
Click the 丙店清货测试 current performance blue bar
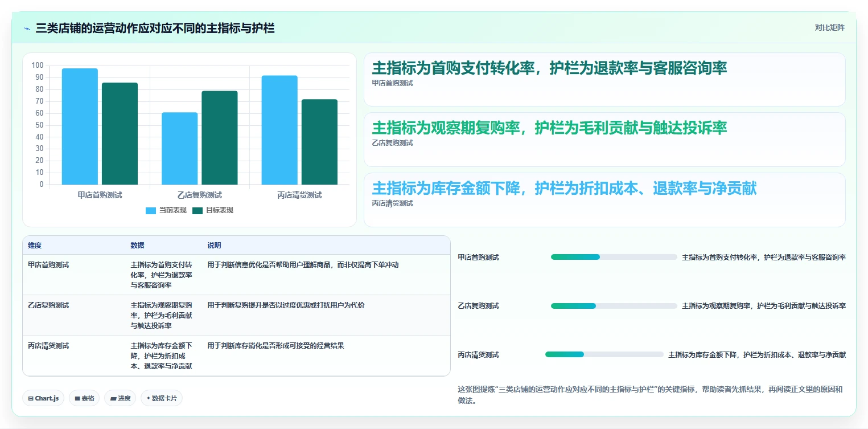(279, 130)
